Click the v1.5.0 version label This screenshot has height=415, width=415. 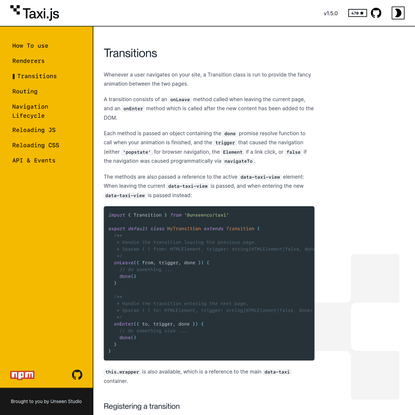(331, 13)
